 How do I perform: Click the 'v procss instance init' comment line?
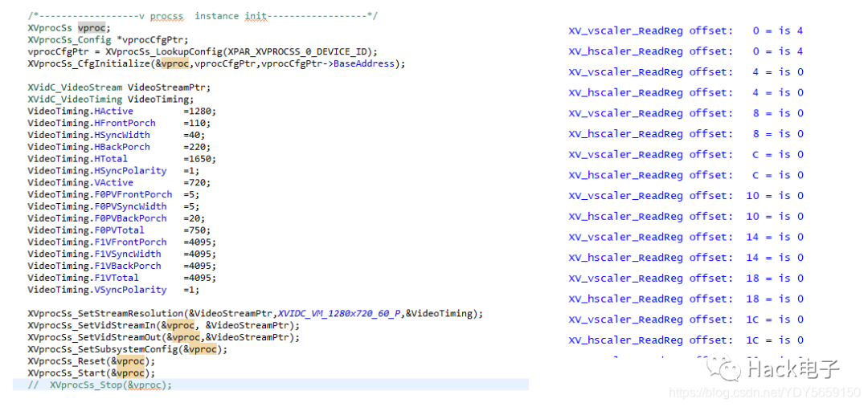coord(203,16)
